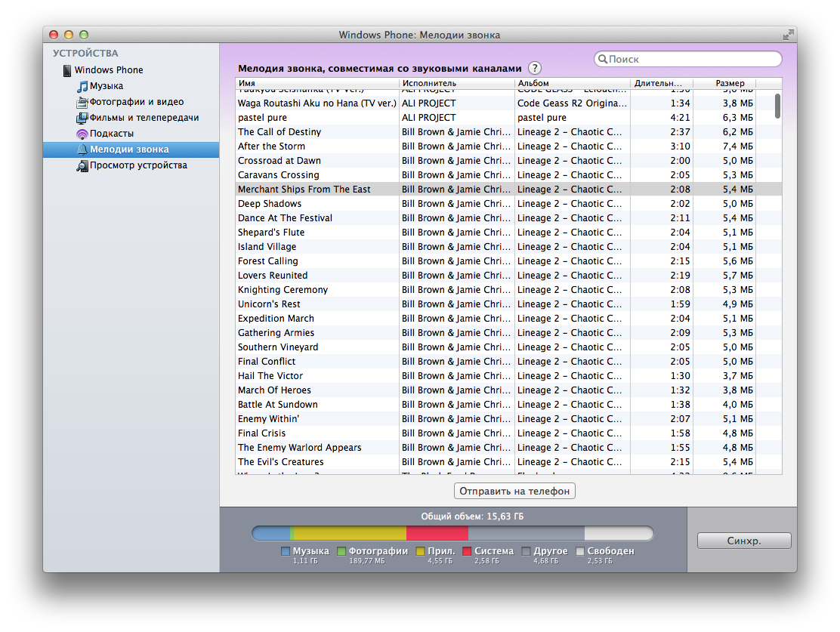Click the Просмотр устройства icon

coord(82,165)
